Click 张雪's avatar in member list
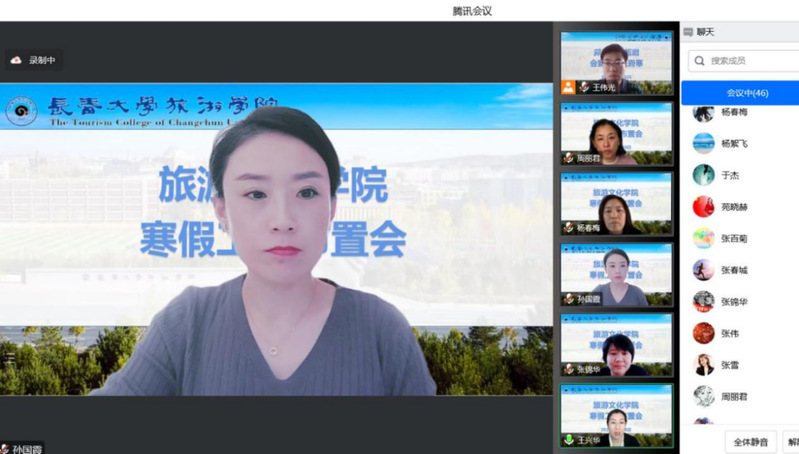The width and height of the screenshot is (799, 454). tap(704, 365)
